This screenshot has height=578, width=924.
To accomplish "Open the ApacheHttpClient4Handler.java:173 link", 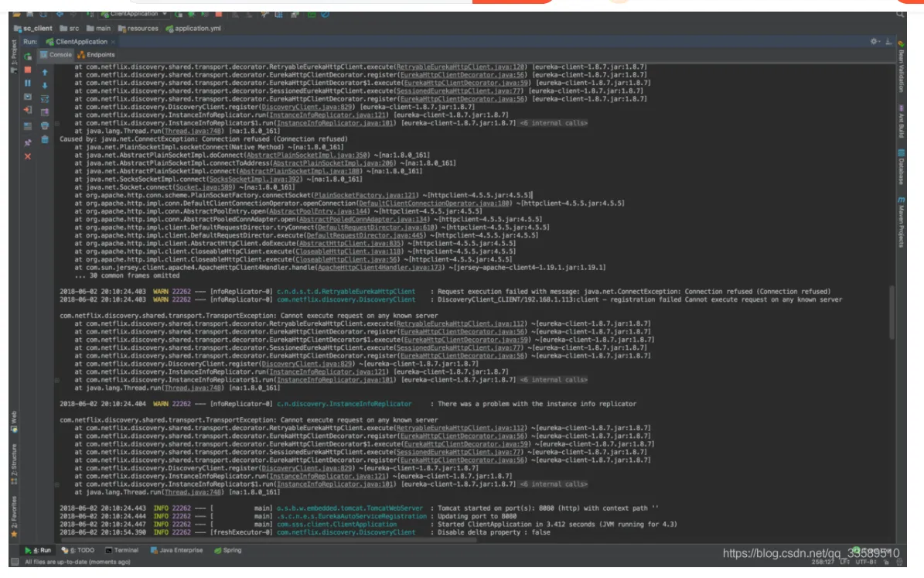I will tap(380, 268).
